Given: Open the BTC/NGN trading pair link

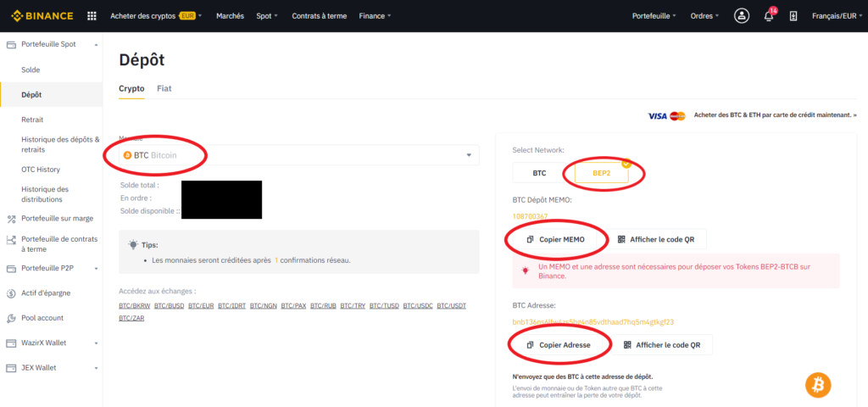Looking at the screenshot, I should pyautogui.click(x=264, y=305).
